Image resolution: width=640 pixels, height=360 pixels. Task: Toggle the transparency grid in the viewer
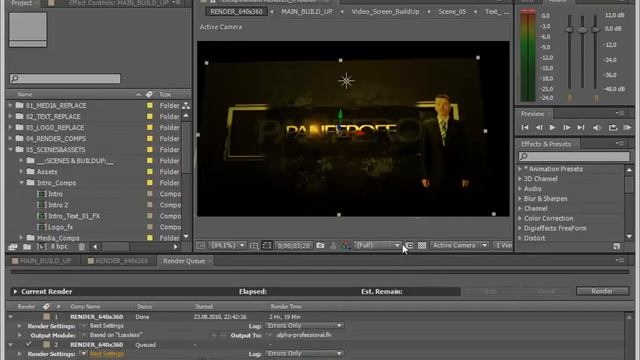coord(422,245)
